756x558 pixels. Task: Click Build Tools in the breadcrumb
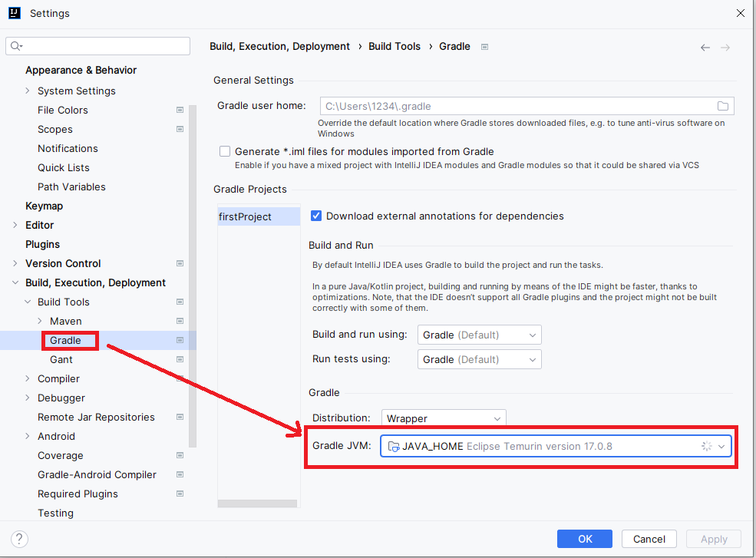tap(395, 46)
